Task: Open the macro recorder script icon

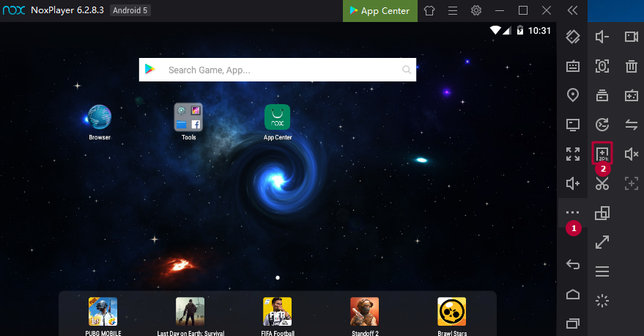Action: tap(602, 124)
